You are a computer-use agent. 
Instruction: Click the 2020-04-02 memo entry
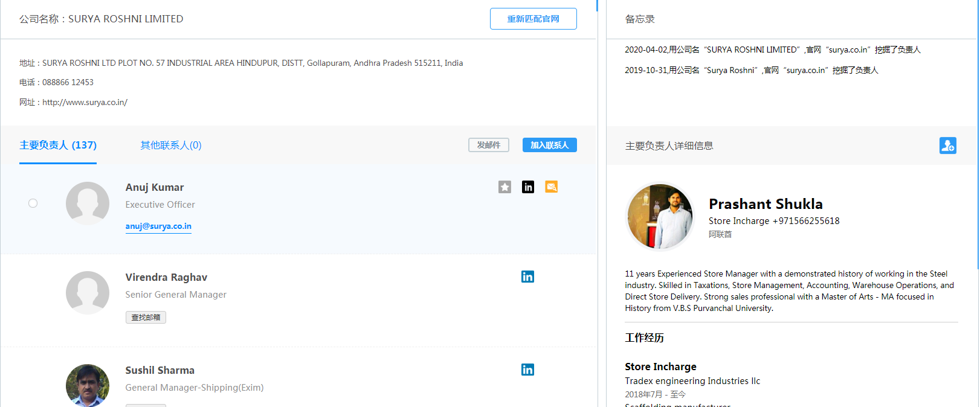773,50
